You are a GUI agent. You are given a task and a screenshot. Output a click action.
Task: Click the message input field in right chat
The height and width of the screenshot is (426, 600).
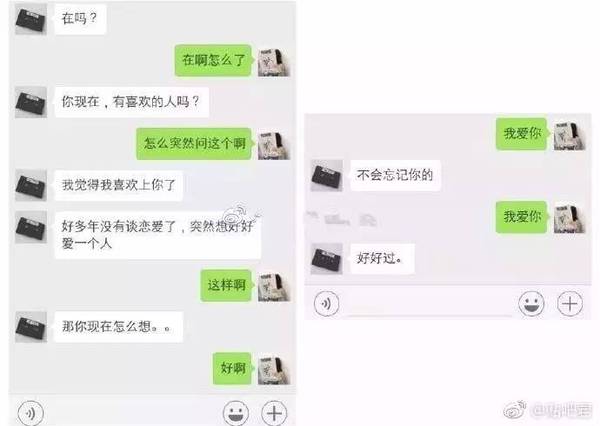pyautogui.click(x=429, y=305)
